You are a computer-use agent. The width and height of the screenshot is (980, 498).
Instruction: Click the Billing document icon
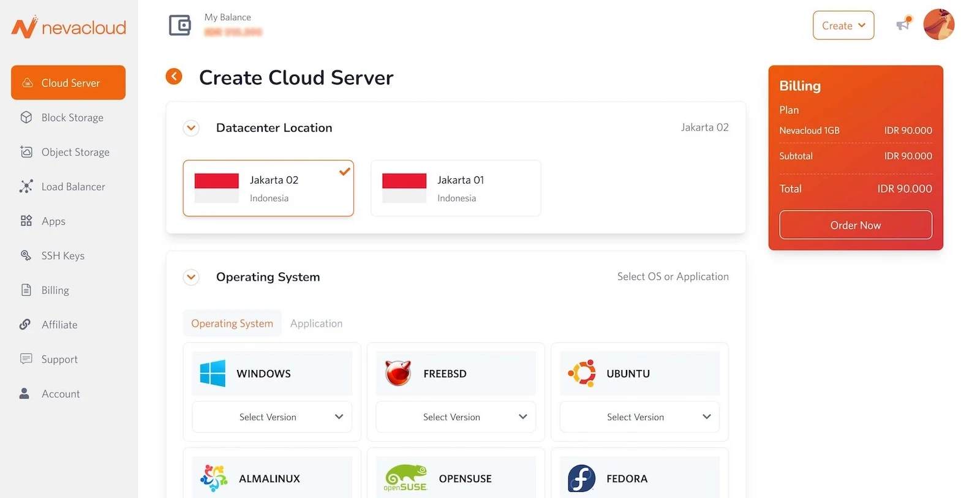coord(26,290)
